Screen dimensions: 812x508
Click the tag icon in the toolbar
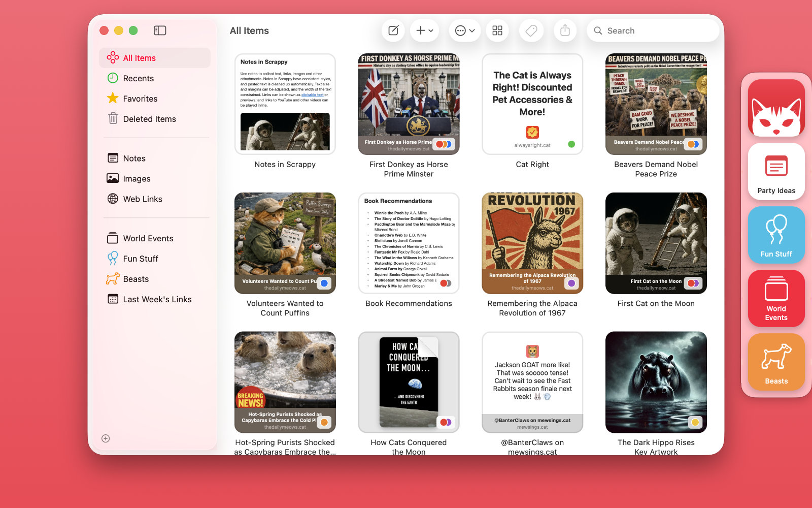pyautogui.click(x=531, y=30)
